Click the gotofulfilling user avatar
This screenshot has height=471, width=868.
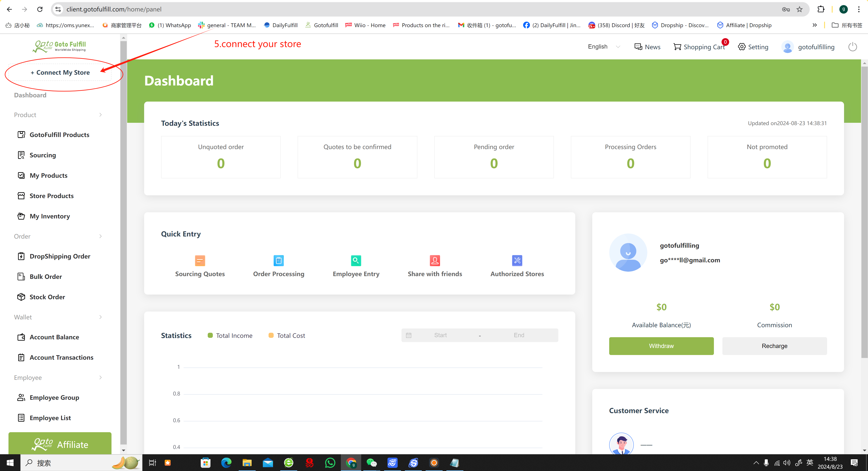point(787,47)
